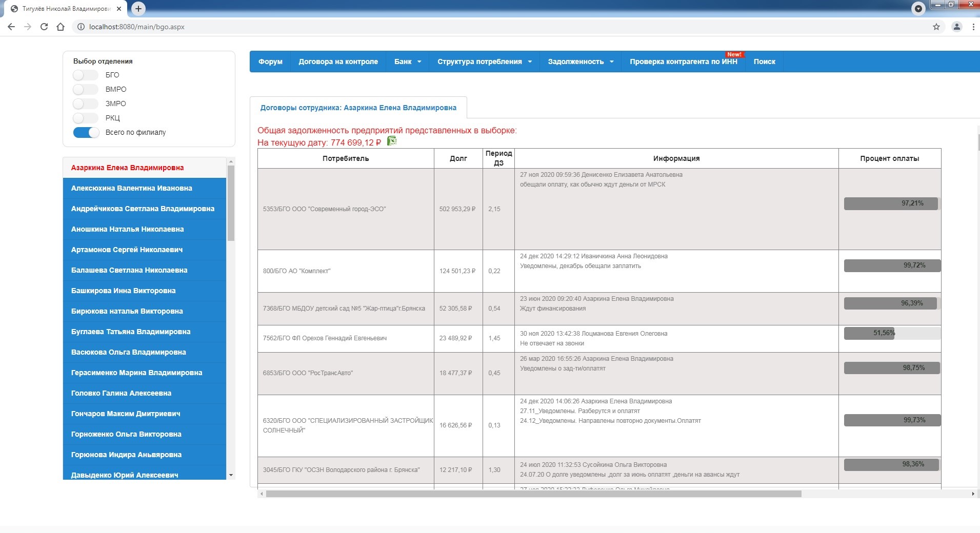980x533 pixels.
Task: Click the browser back arrow
Action: [11, 27]
